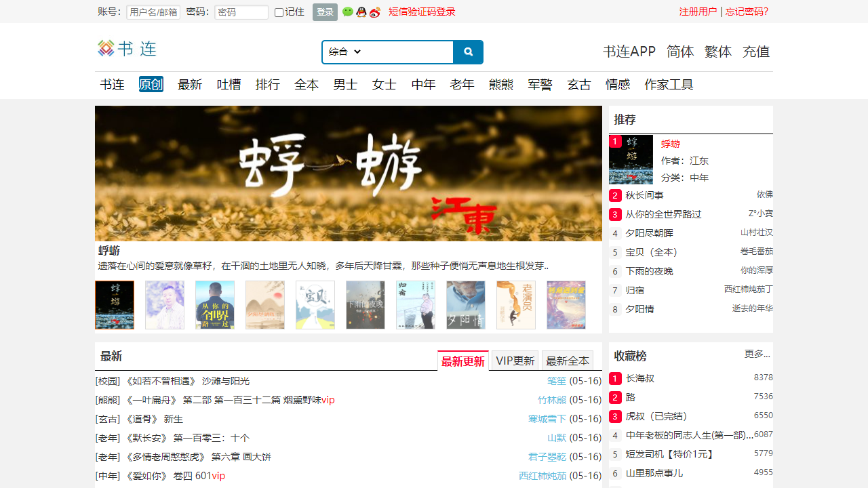Select the 老演员 cover thumbnail
This screenshot has width=868, height=488.
516,305
